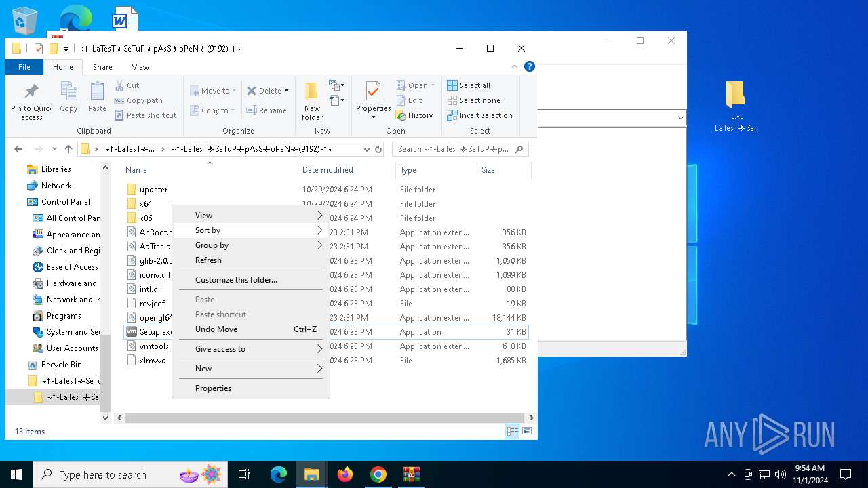Open New submenu in context menu
The image size is (868, 488).
tap(251, 369)
